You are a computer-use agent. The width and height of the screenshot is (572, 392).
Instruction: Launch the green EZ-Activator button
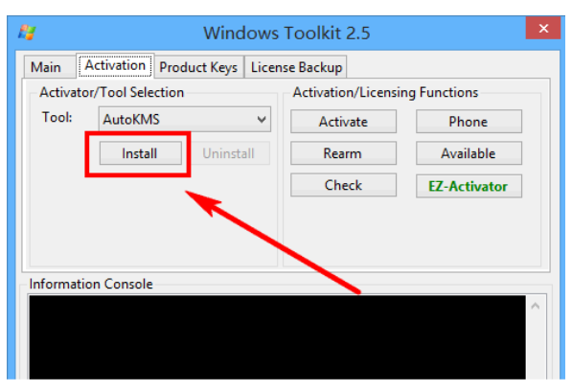click(x=469, y=186)
